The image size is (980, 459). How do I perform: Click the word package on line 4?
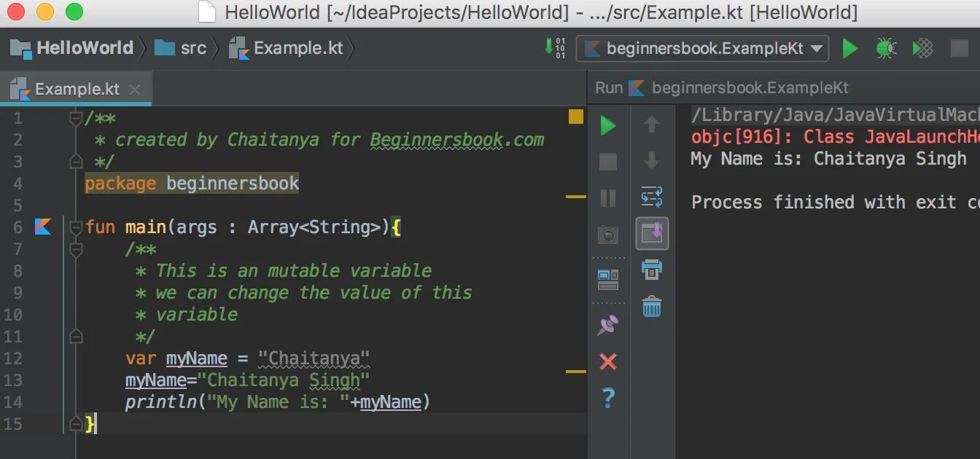(120, 184)
